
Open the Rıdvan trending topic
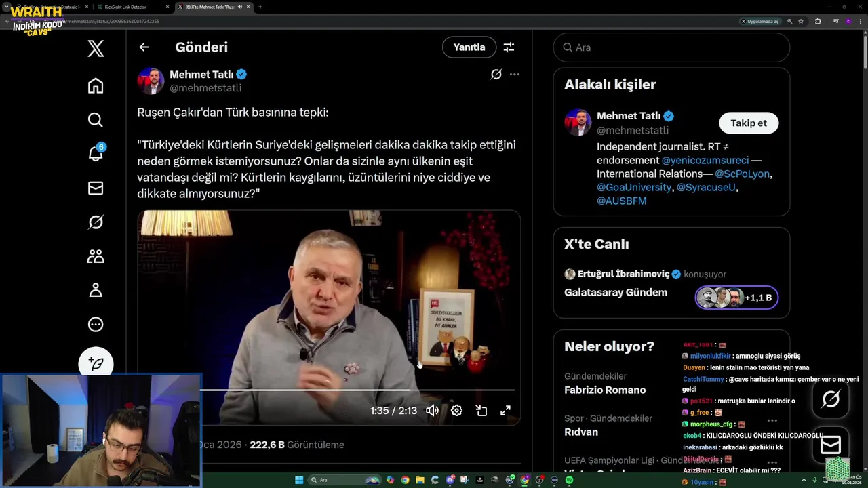click(x=581, y=432)
